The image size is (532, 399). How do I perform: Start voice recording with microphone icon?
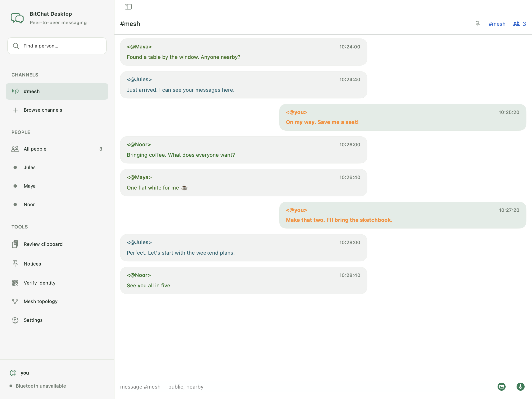click(x=520, y=386)
